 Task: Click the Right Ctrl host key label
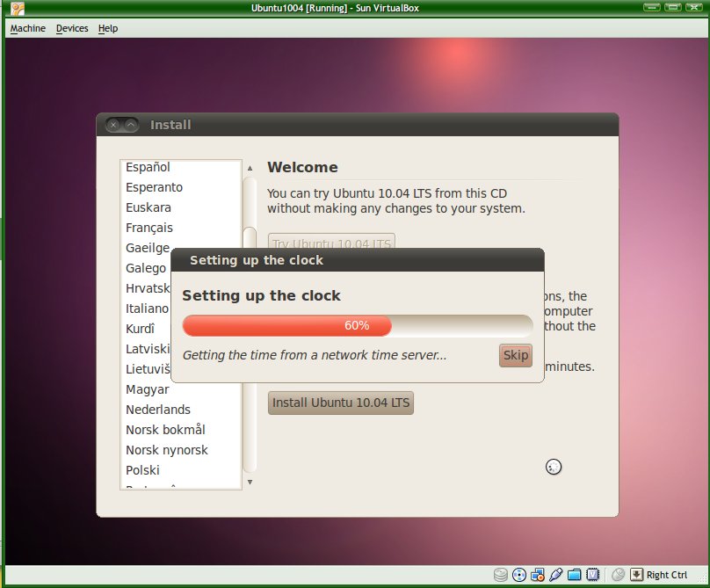(667, 575)
